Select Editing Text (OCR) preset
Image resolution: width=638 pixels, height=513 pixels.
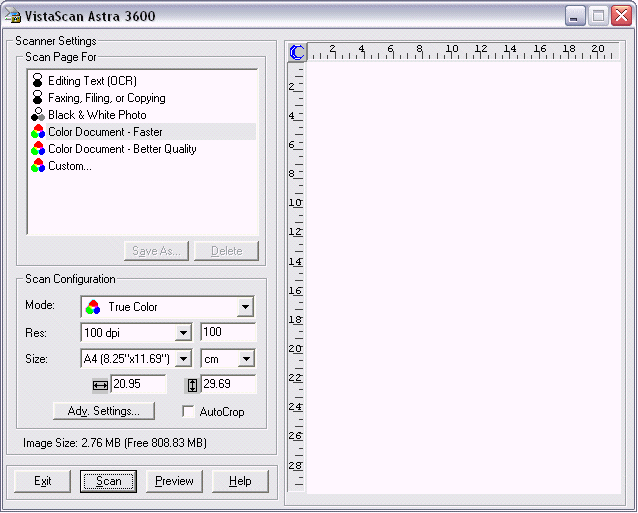[x=92, y=81]
